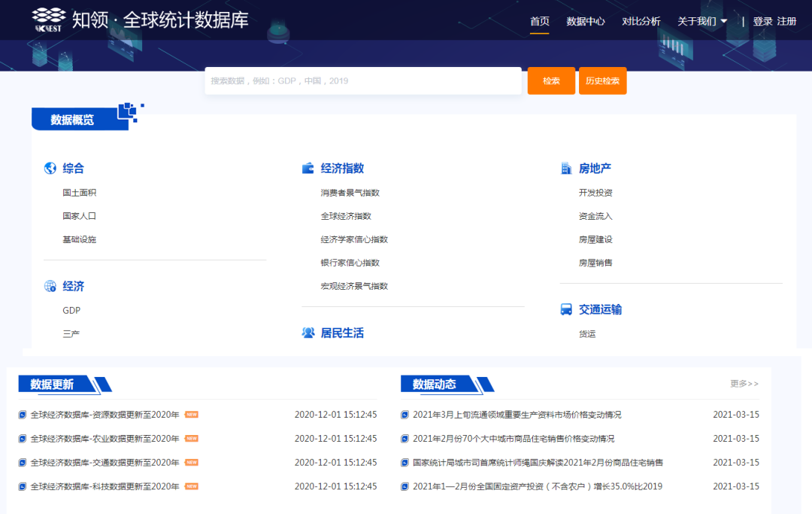
Task: Click the bus icon beside 交通运输
Action: (x=566, y=309)
